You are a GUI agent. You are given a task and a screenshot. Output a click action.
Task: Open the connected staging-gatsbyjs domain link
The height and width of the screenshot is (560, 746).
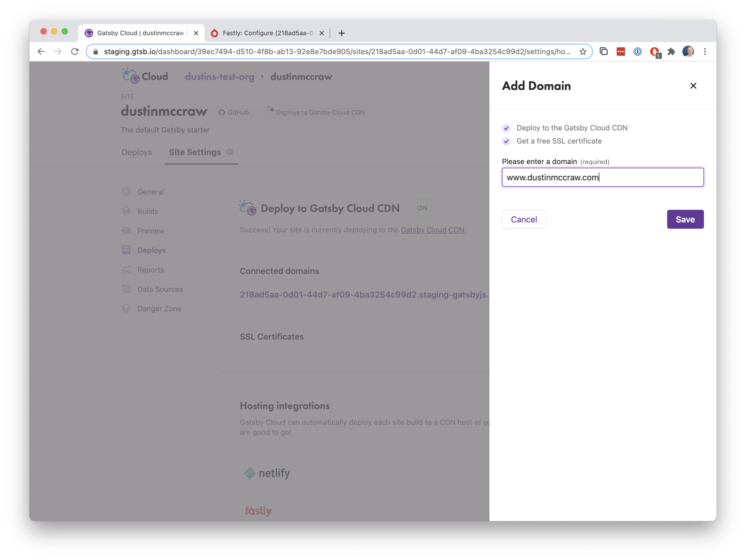[x=364, y=295]
